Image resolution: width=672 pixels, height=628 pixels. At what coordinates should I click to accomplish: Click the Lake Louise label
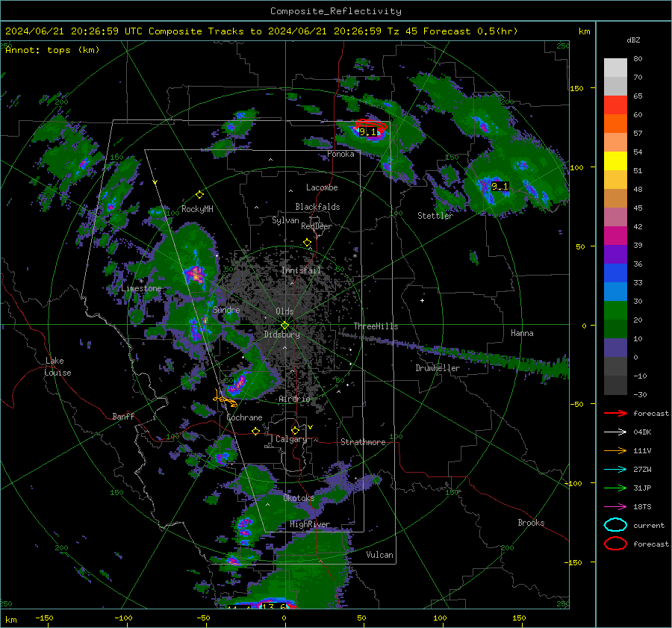[x=58, y=367]
